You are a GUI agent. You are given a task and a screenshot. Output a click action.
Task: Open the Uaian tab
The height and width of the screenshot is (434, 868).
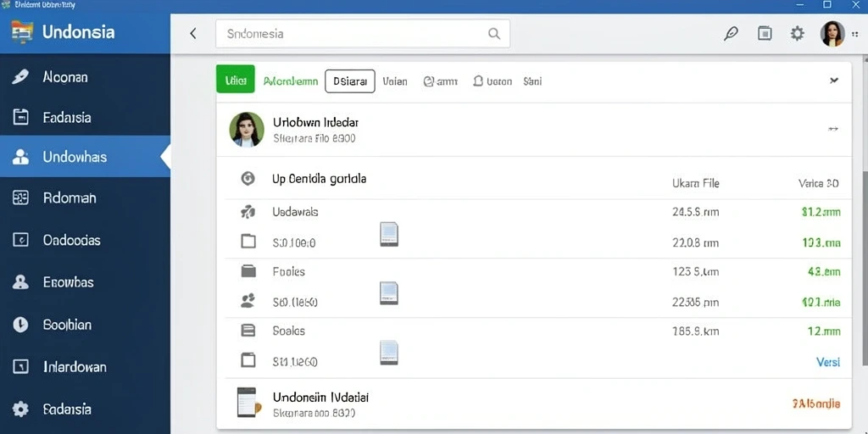[x=395, y=81]
